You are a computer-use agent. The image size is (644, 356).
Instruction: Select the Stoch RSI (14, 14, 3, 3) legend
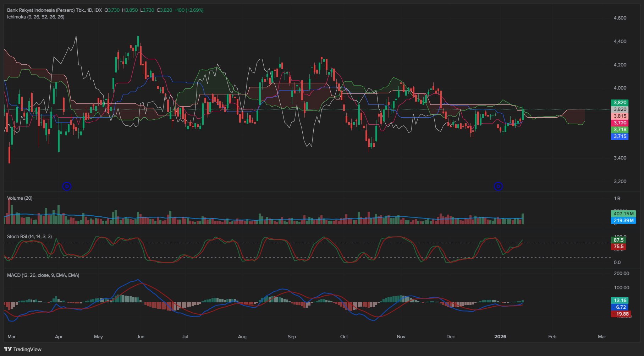(x=29, y=237)
